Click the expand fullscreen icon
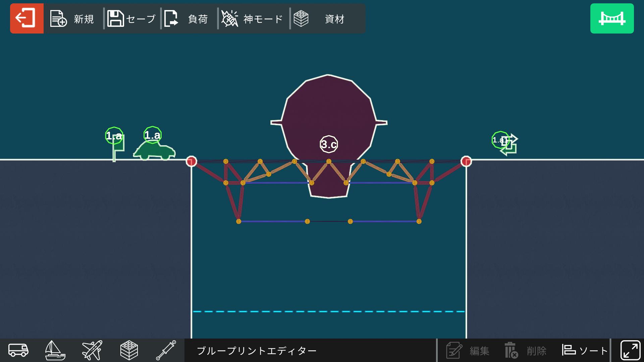This screenshot has height=362, width=644. pos(630,350)
